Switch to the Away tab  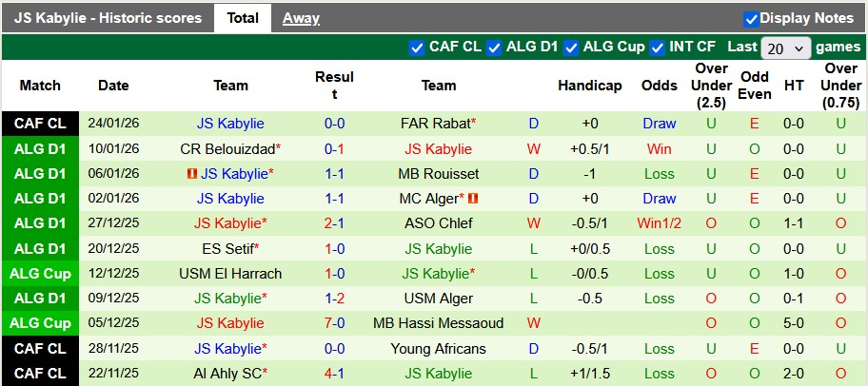[301, 18]
